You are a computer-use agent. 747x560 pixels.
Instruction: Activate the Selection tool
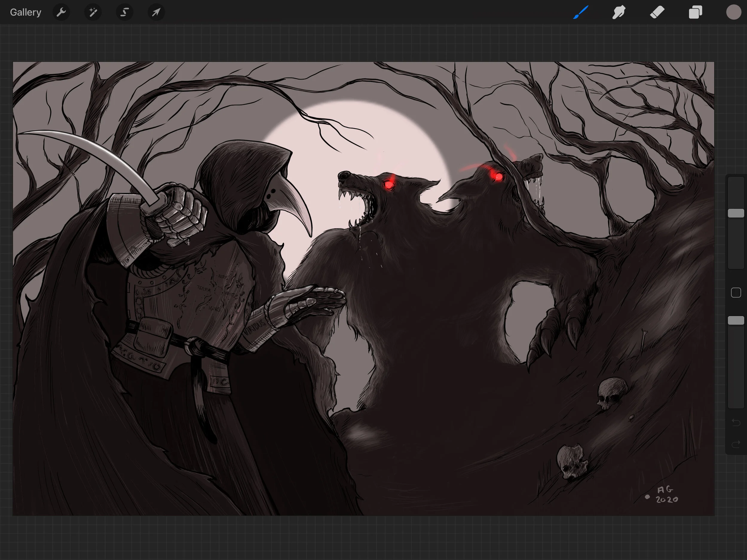[x=125, y=13]
